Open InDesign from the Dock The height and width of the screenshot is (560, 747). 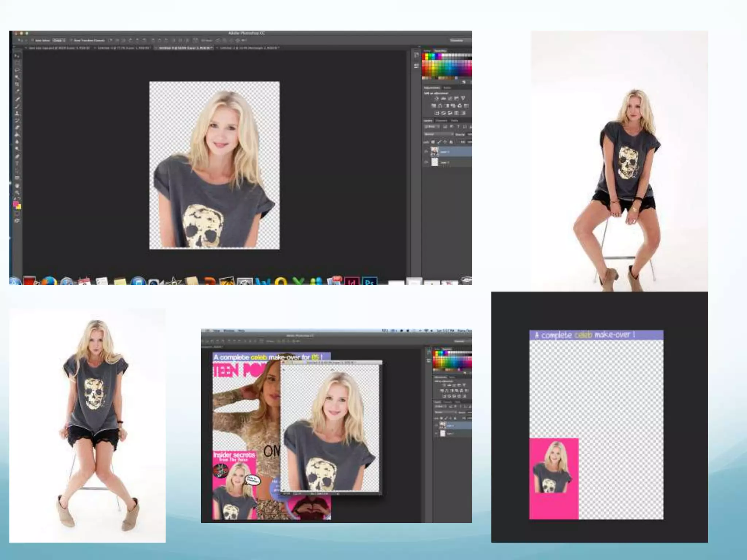tap(352, 281)
